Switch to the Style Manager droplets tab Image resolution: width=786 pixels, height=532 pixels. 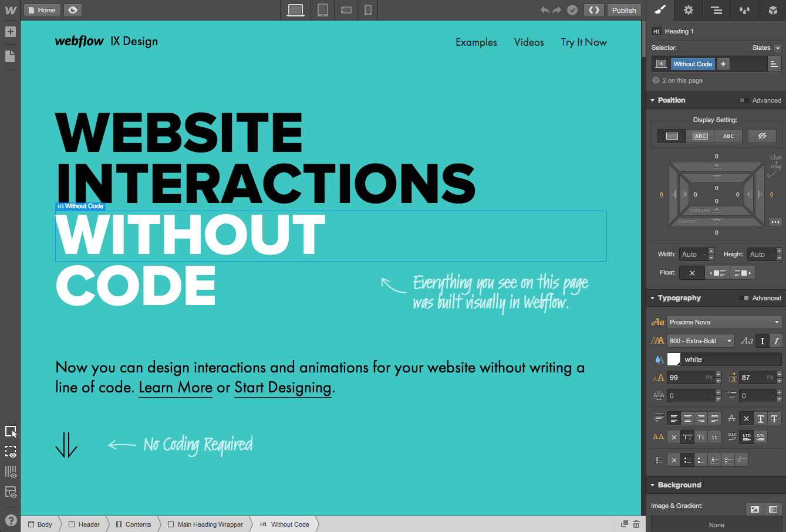744,10
